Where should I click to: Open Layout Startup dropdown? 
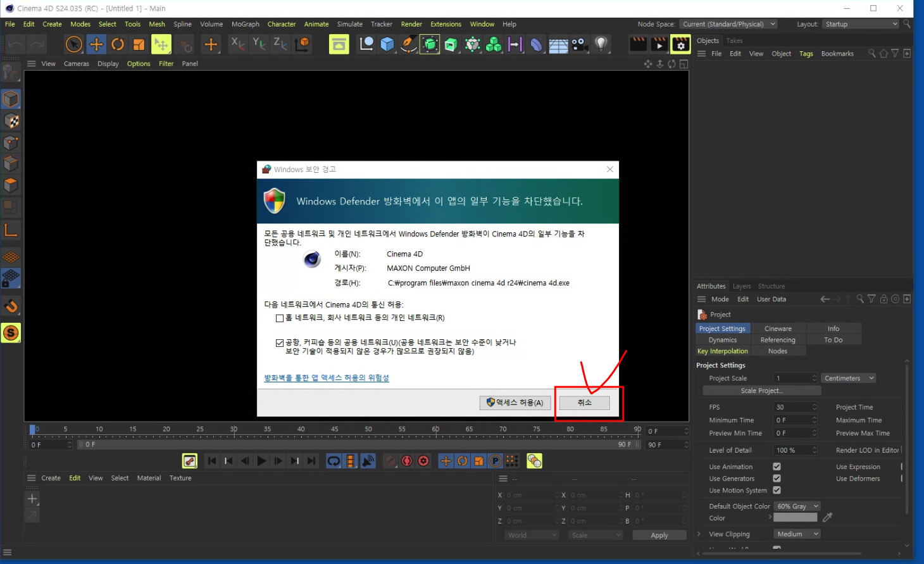pyautogui.click(x=861, y=24)
